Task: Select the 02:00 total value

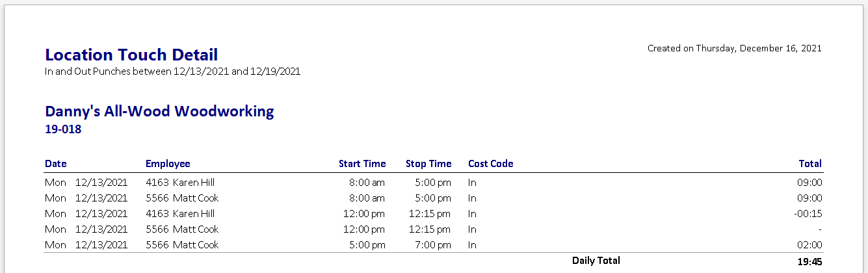Action: point(811,245)
